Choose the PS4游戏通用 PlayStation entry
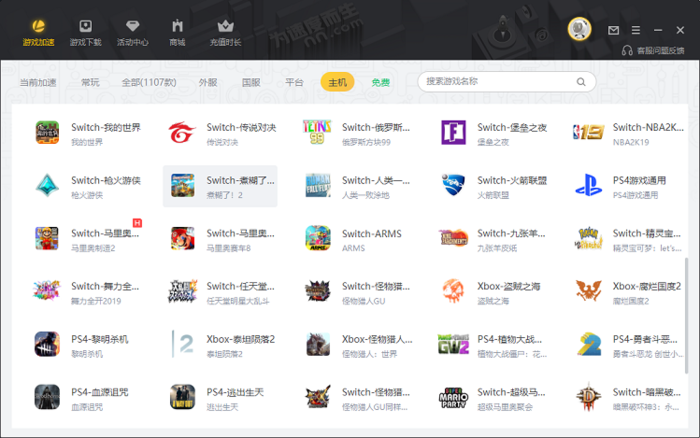 [x=630, y=186]
